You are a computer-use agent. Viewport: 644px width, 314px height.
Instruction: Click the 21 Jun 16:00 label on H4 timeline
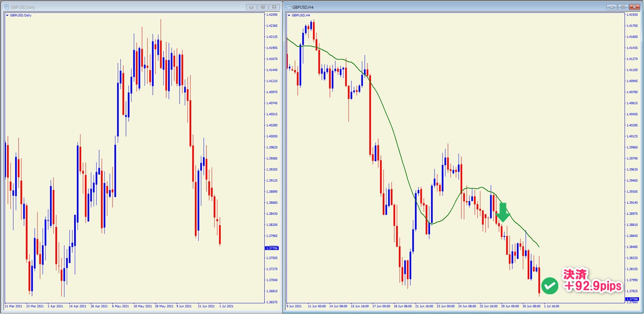click(x=424, y=306)
